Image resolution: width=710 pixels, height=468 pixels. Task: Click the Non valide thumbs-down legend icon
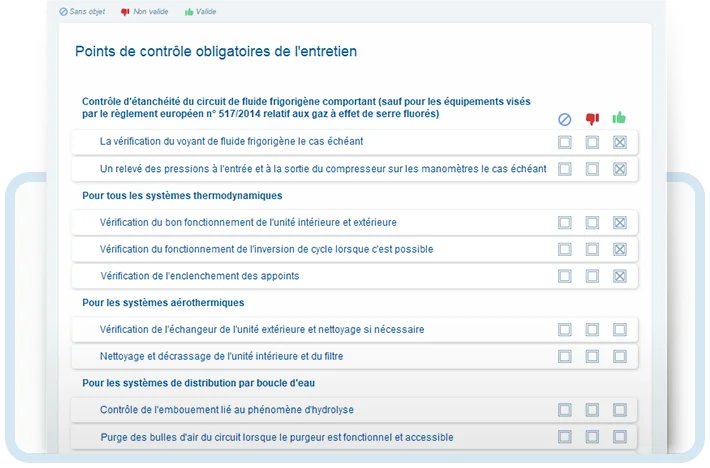[x=125, y=12]
